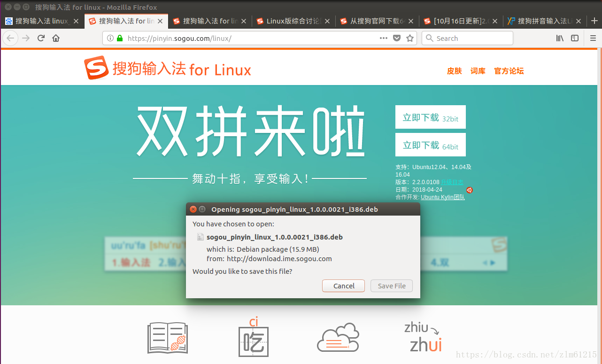
Task: Click the Search box in toolbar
Action: [x=467, y=38]
